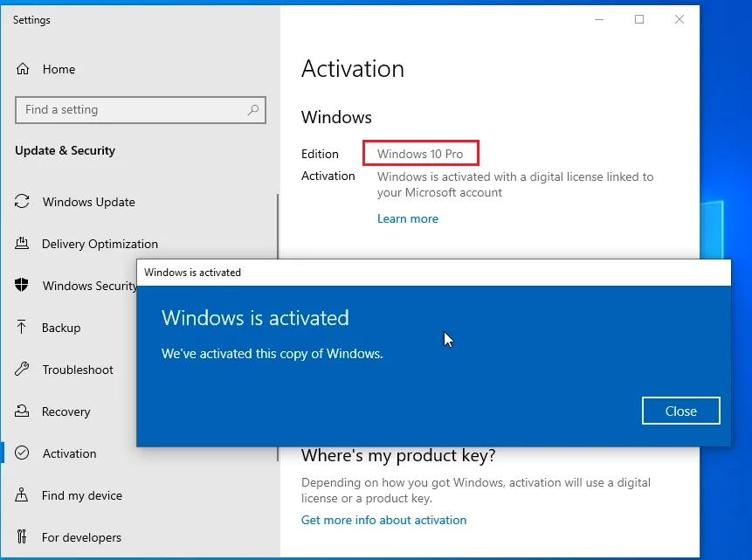
Task: Follow Get more info about activation link
Action: pyautogui.click(x=383, y=520)
